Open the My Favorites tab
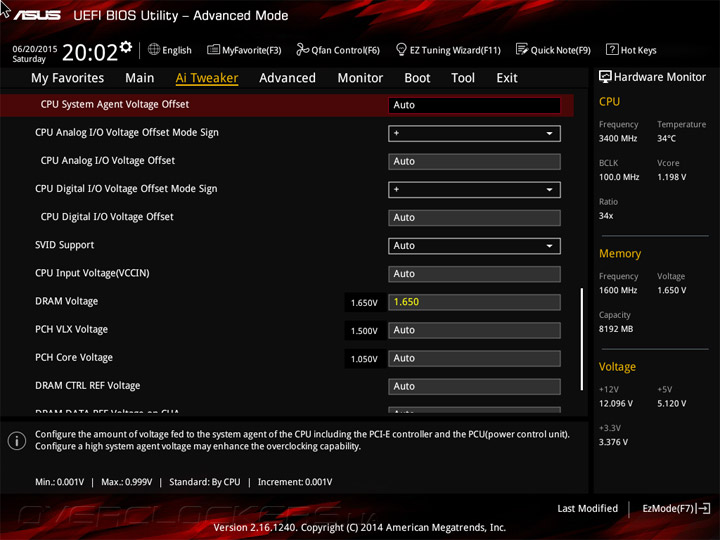 point(68,78)
